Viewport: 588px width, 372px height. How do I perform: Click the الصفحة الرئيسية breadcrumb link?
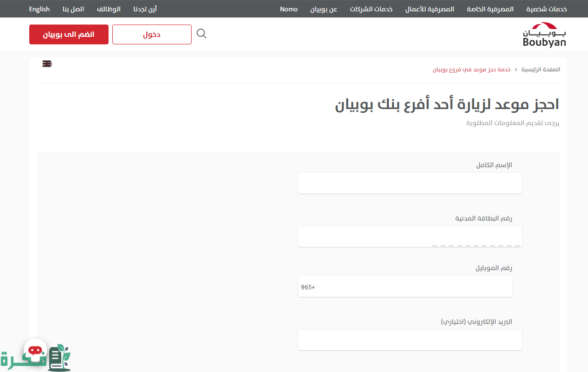pyautogui.click(x=541, y=69)
